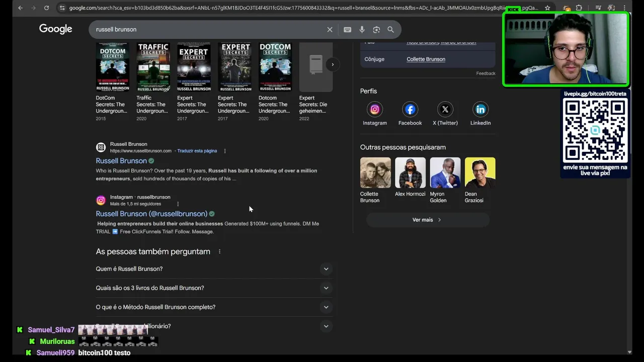The height and width of the screenshot is (362, 644).
Task: Open Russell Brunson's Facebook profile icon
Action: point(410,109)
